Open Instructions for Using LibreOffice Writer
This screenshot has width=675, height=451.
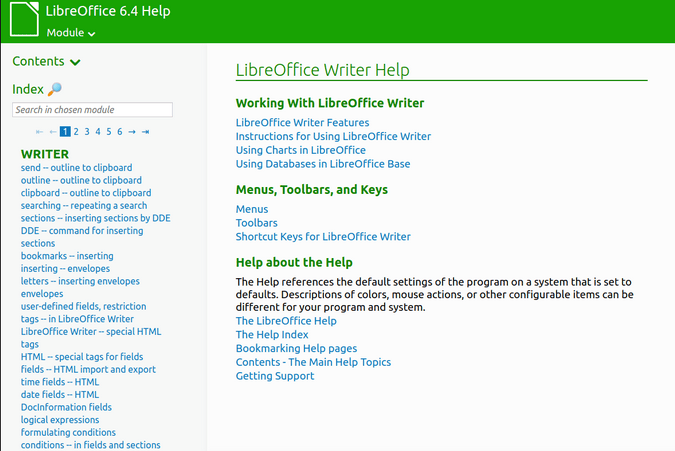pyautogui.click(x=333, y=137)
